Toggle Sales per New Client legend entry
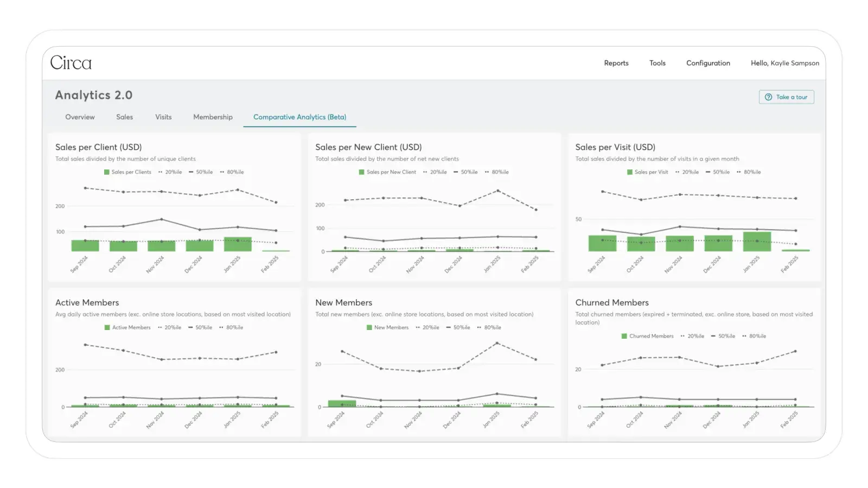This screenshot has width=868, height=488. pos(387,172)
